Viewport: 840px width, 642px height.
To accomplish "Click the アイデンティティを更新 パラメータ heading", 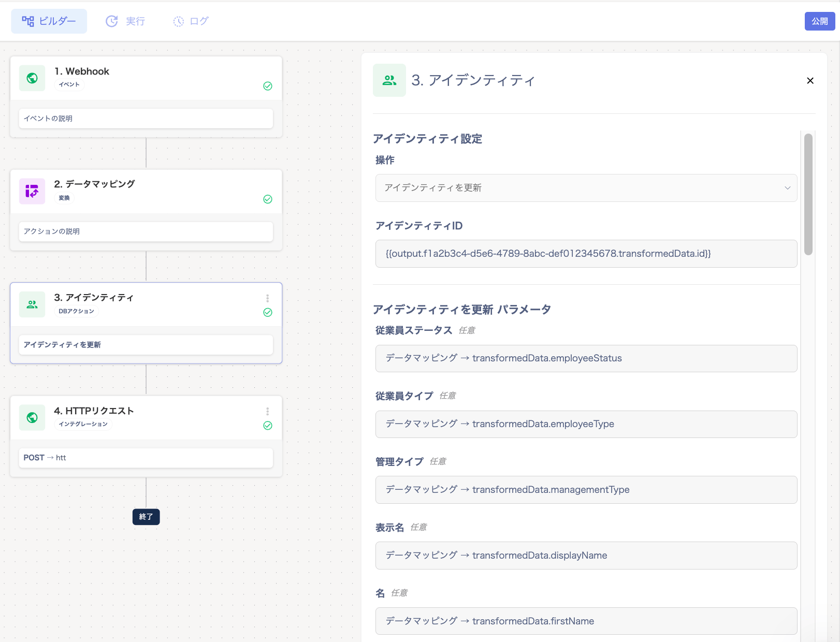I will (462, 310).
